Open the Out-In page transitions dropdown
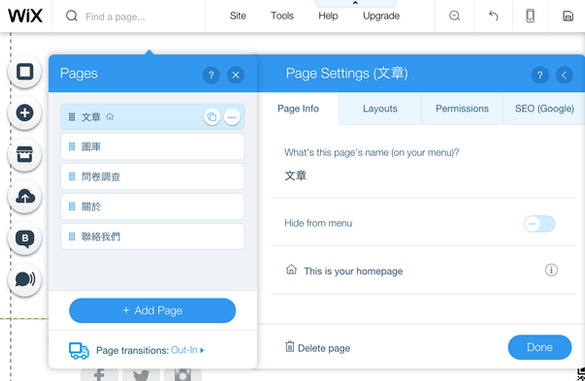Image resolution: width=585 pixels, height=381 pixels. click(187, 350)
